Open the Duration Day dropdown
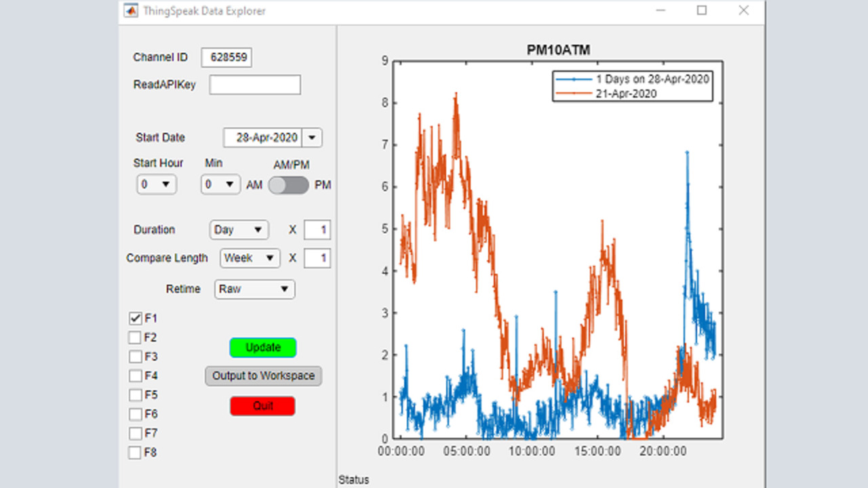The image size is (868, 488). point(239,230)
